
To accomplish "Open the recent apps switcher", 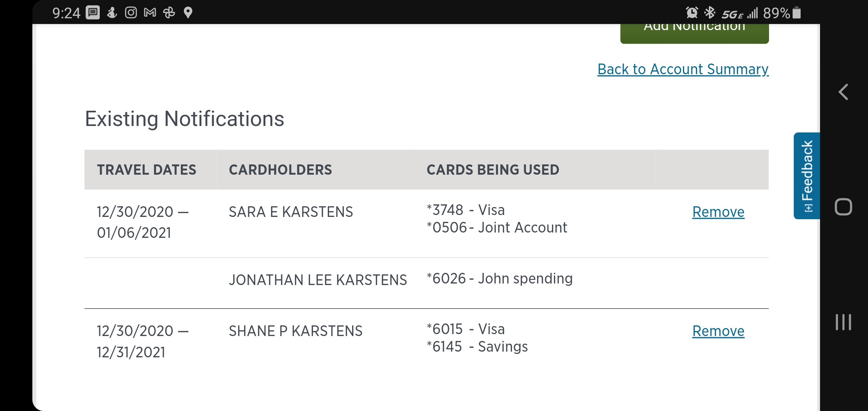I will (843, 322).
